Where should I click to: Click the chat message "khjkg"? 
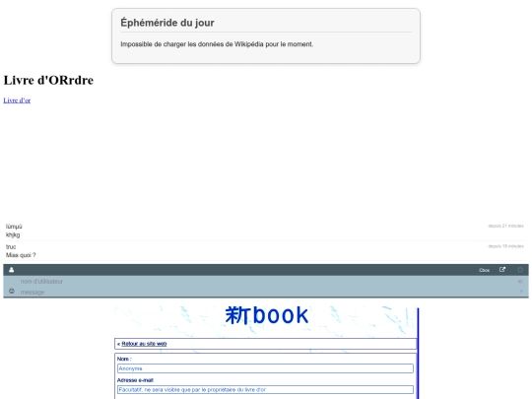coord(13,234)
